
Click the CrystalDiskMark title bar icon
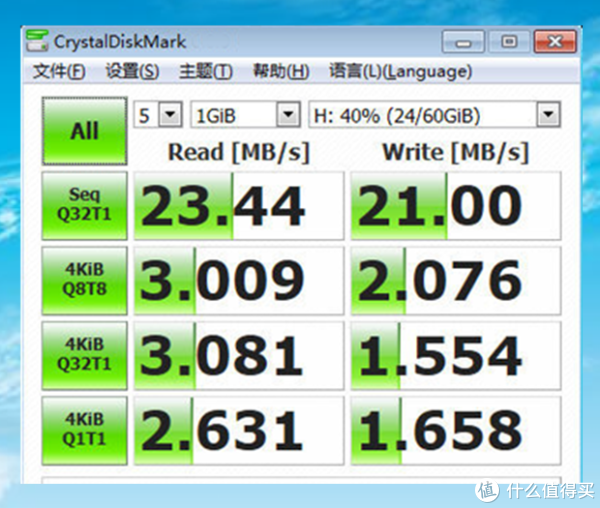(37, 41)
